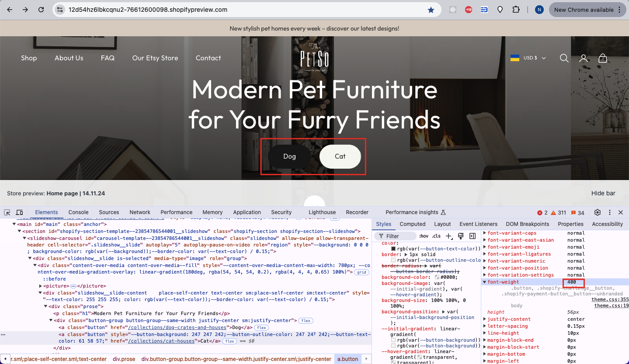Open Our Etsy Store nav link
The height and width of the screenshot is (364, 629).
tap(155, 58)
